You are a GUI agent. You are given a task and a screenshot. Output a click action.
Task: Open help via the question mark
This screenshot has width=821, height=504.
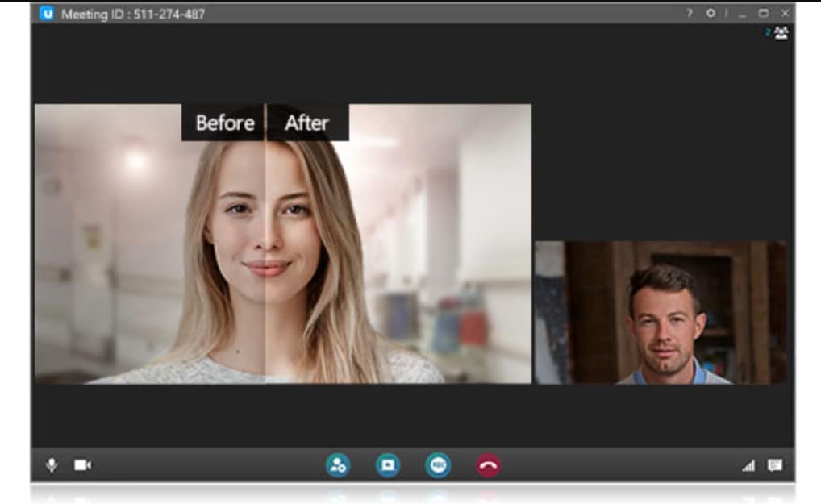tap(689, 13)
